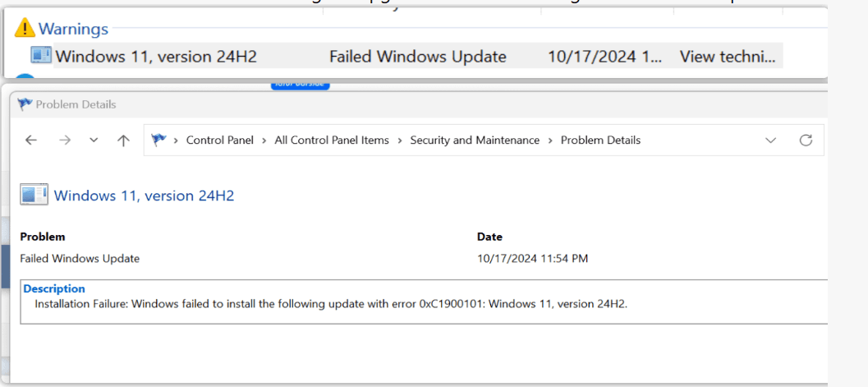Click the Problem Details title bar flag icon

pos(25,104)
